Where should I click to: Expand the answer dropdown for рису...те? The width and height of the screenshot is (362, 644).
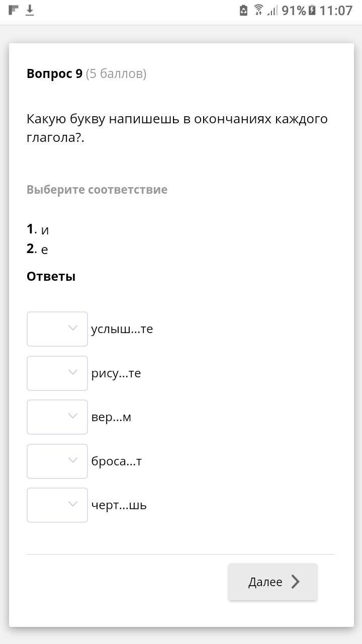(x=57, y=373)
